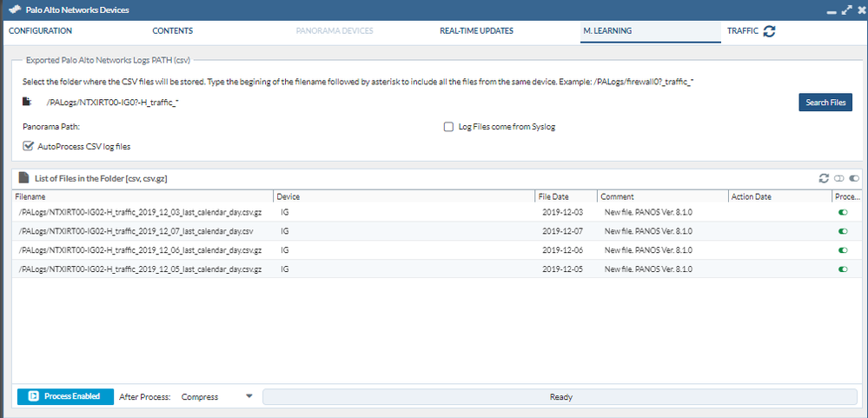
Task: Toggle processing for the 2019_12_07 csv file
Action: pyautogui.click(x=843, y=231)
